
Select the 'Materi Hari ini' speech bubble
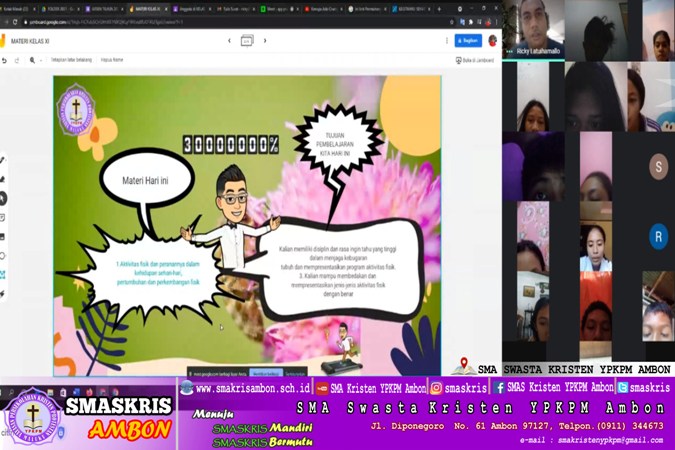[146, 180]
